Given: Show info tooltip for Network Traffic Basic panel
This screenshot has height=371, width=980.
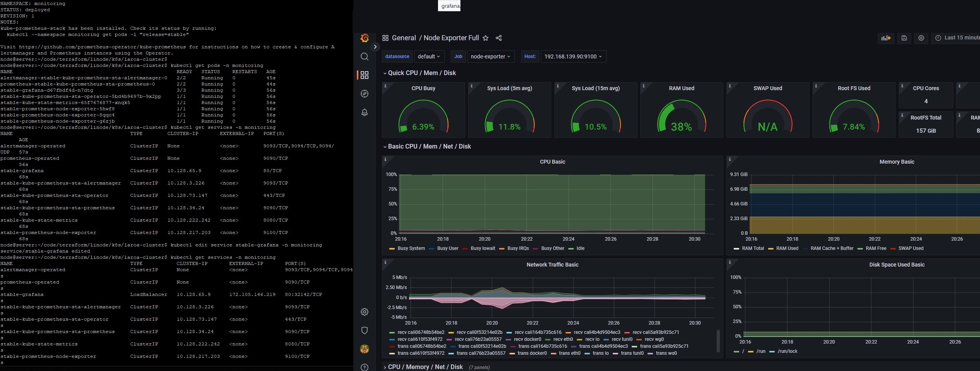Looking at the screenshot, I should coord(385,262).
